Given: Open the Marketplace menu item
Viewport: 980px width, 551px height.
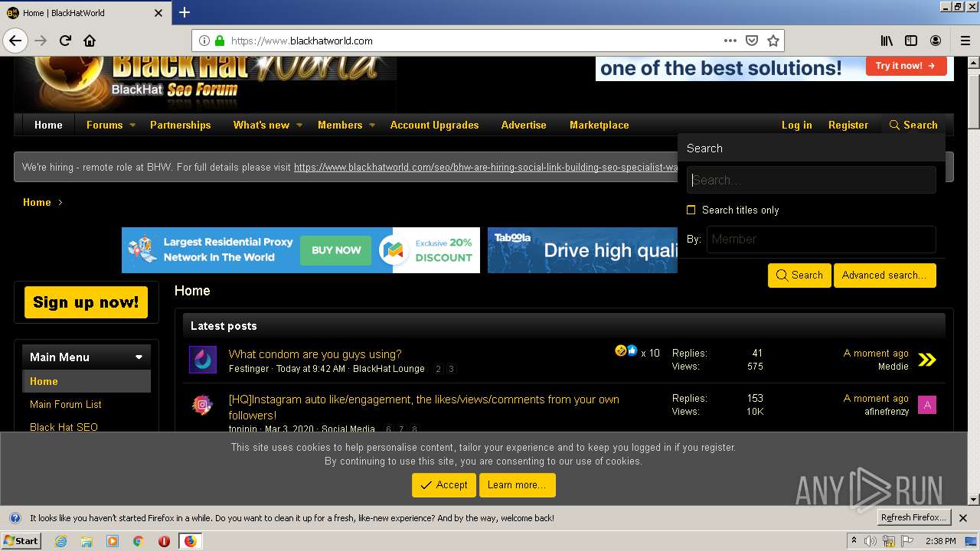Looking at the screenshot, I should 599,125.
